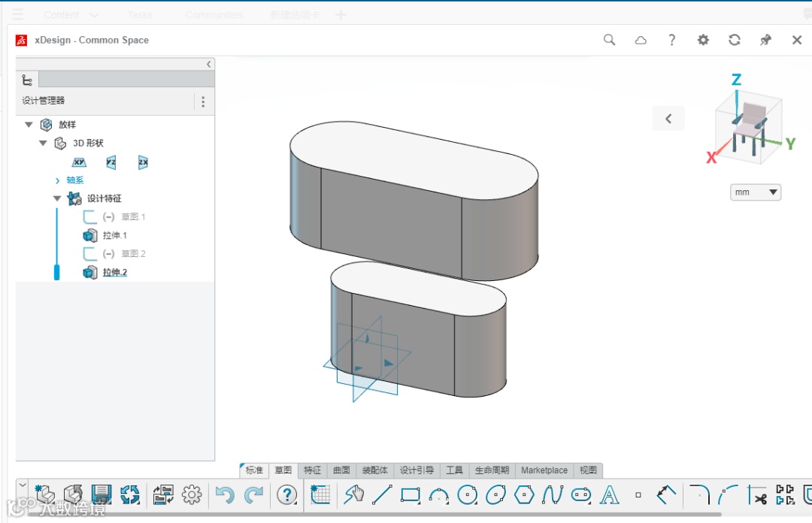Click the cloud icon in the header

click(641, 40)
